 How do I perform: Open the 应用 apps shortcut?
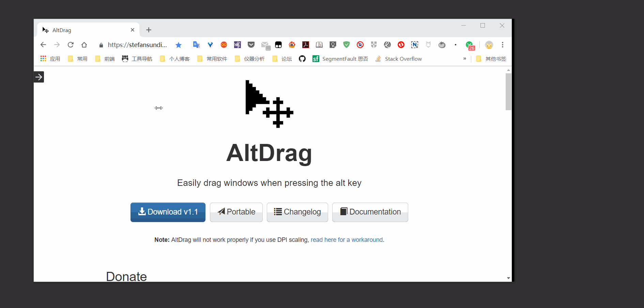[50, 59]
